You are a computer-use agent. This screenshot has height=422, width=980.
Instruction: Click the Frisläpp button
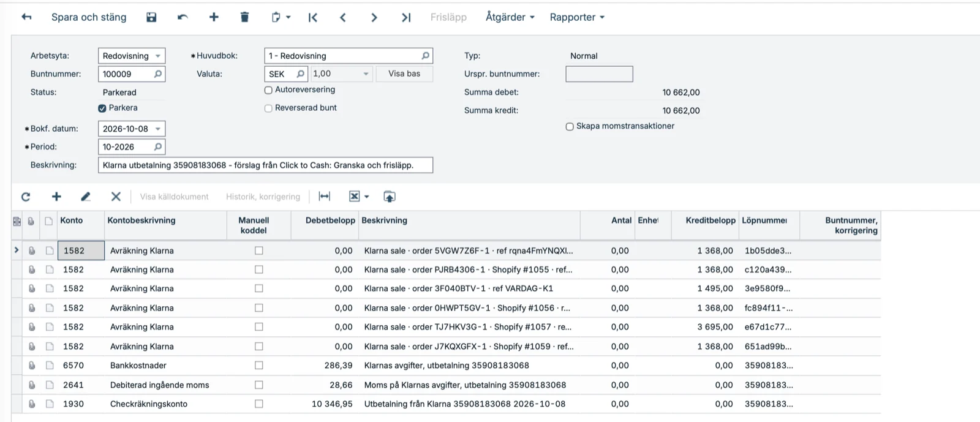[x=448, y=17]
